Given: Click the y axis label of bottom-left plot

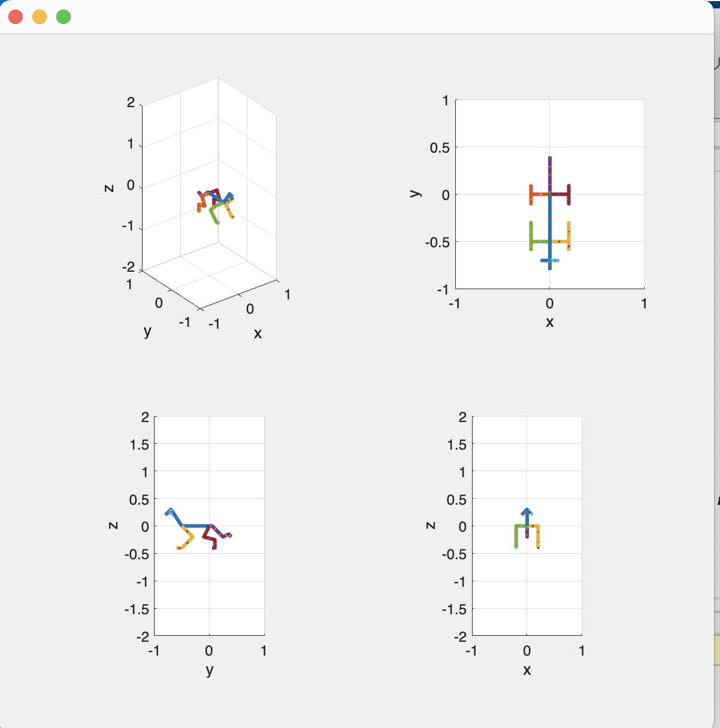Looking at the screenshot, I should pos(209,670).
